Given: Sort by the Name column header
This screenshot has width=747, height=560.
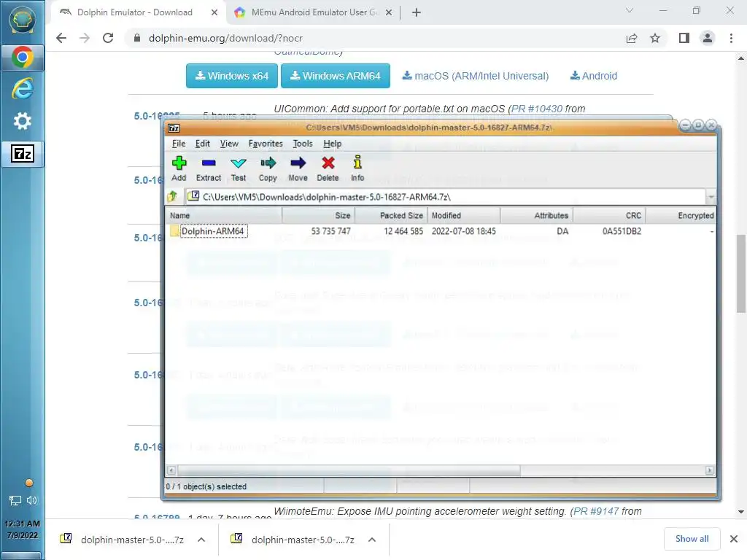Looking at the screenshot, I should 223,215.
